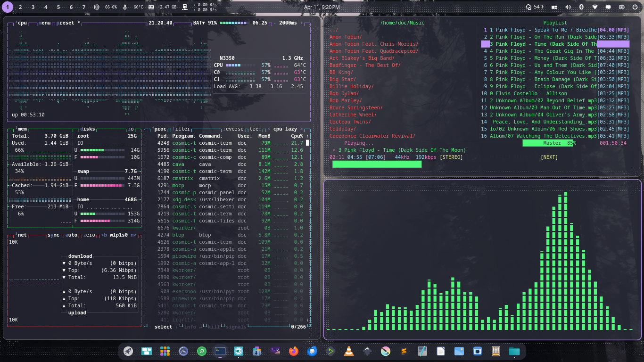Click signals at bottom of btop proc box

click(236, 327)
